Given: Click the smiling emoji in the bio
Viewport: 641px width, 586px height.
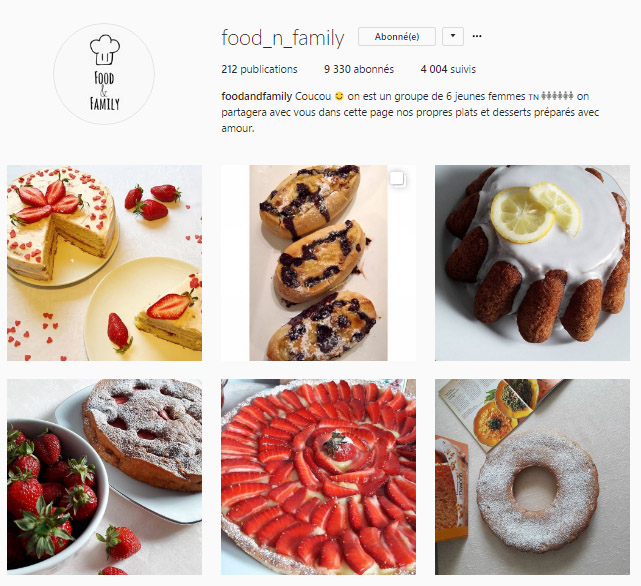Looking at the screenshot, I should click(339, 97).
